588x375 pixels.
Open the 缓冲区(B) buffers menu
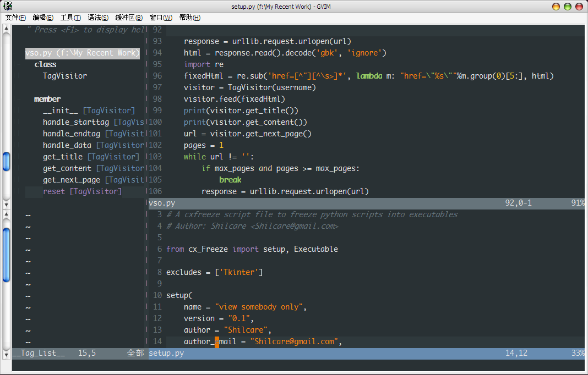coord(129,18)
